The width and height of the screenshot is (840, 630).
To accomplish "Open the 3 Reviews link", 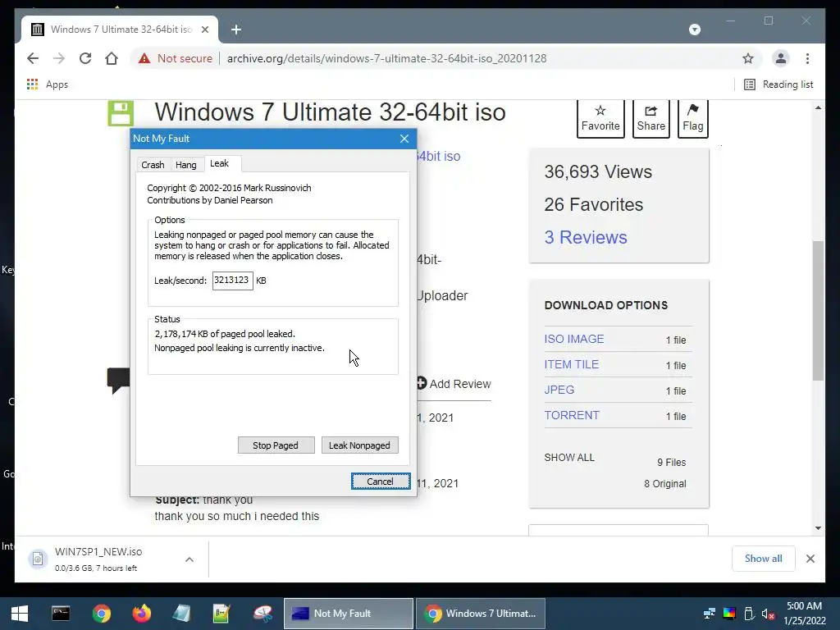I will (x=586, y=237).
